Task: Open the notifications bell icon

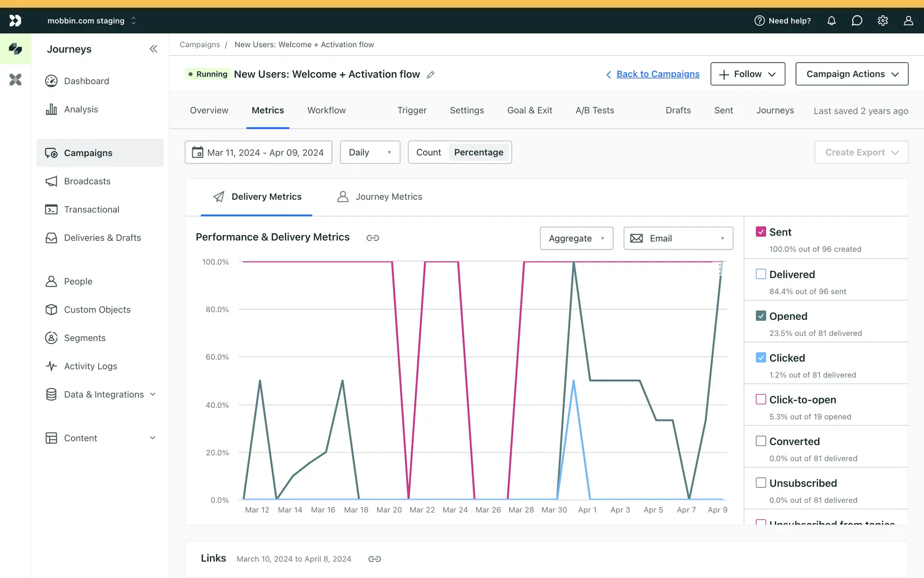Action: click(831, 21)
